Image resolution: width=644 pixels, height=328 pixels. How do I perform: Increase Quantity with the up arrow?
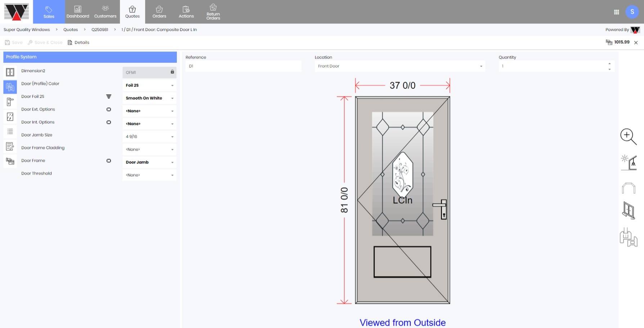[x=609, y=64]
